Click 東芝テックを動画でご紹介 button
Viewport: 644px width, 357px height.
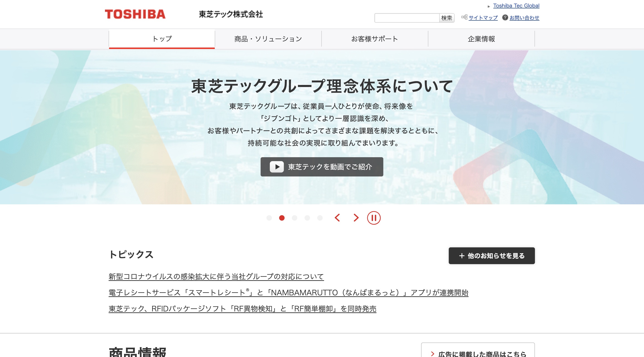322,167
